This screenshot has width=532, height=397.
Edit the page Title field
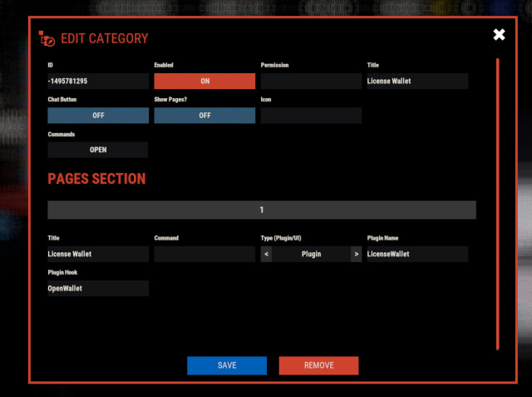tap(98, 254)
